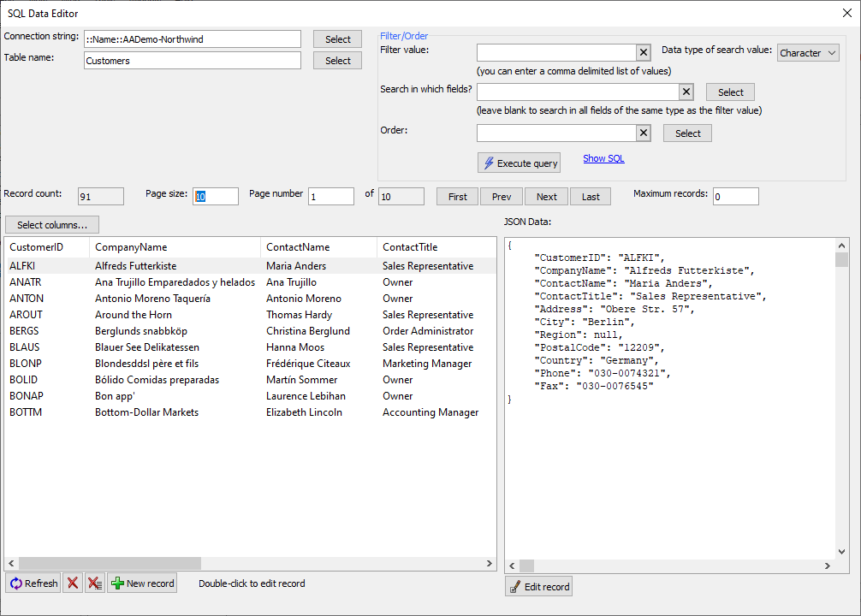Click into the Order input field
Viewport: 861px width, 616px height.
tap(556, 133)
